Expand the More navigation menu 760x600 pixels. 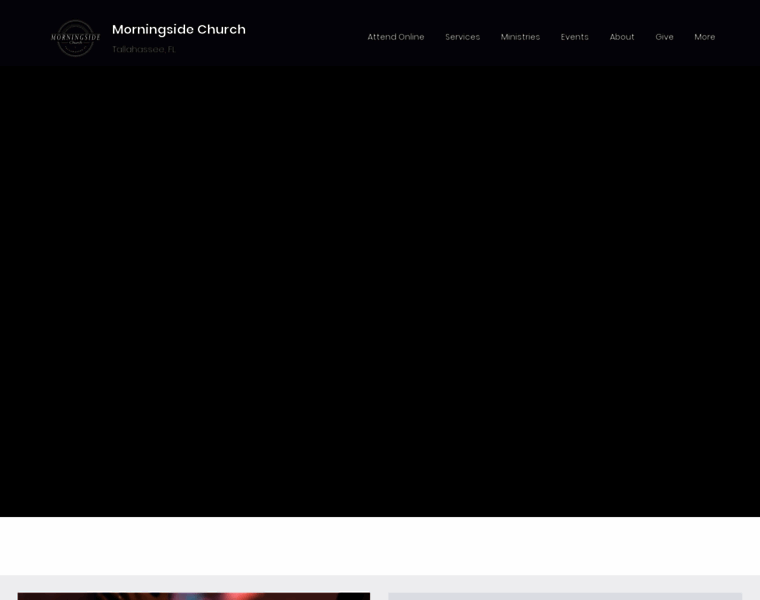(x=704, y=37)
